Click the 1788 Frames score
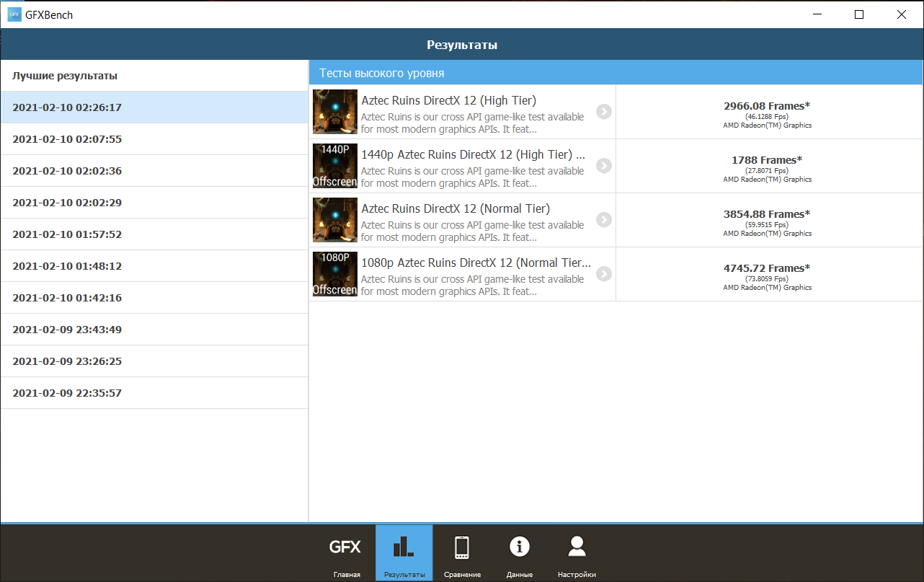The width and height of the screenshot is (924, 582). point(767,160)
